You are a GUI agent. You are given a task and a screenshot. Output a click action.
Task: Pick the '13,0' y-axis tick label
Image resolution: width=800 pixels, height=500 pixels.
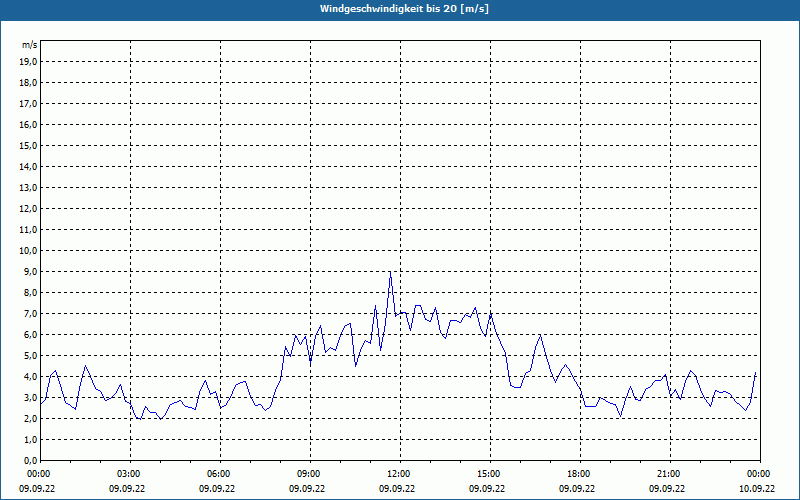[x=29, y=187]
